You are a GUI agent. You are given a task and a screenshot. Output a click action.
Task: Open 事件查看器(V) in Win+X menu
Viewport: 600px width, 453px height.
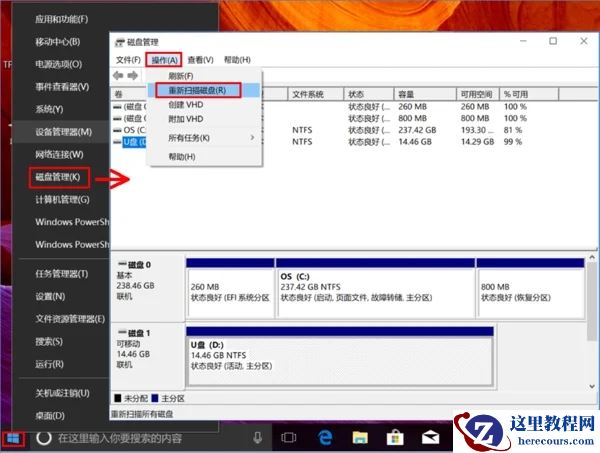pyautogui.click(x=62, y=87)
